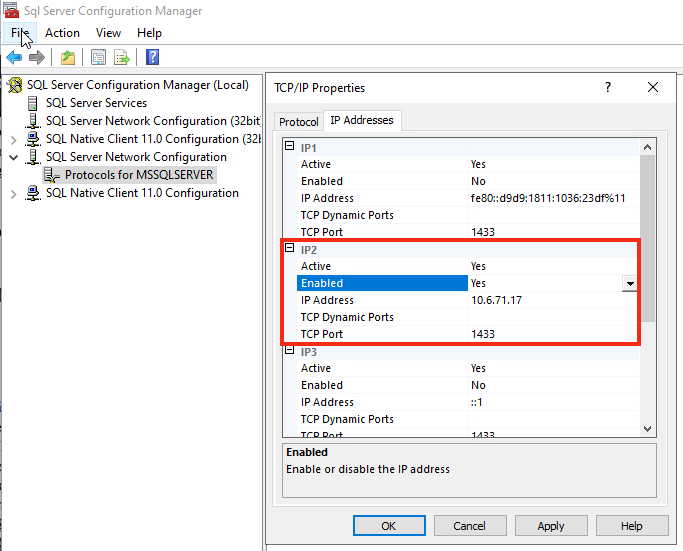Click scroll up arrow in properties list
The height and width of the screenshot is (551, 683).
click(647, 147)
